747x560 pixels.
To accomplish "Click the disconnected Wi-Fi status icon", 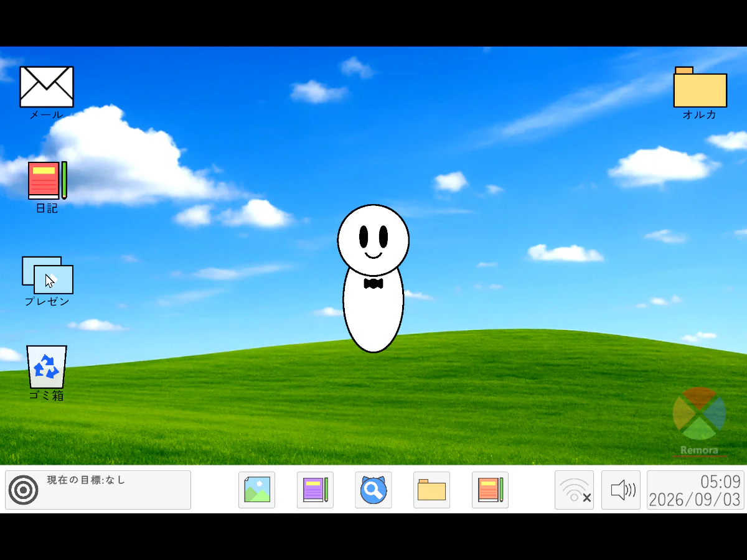I will 574,490.
